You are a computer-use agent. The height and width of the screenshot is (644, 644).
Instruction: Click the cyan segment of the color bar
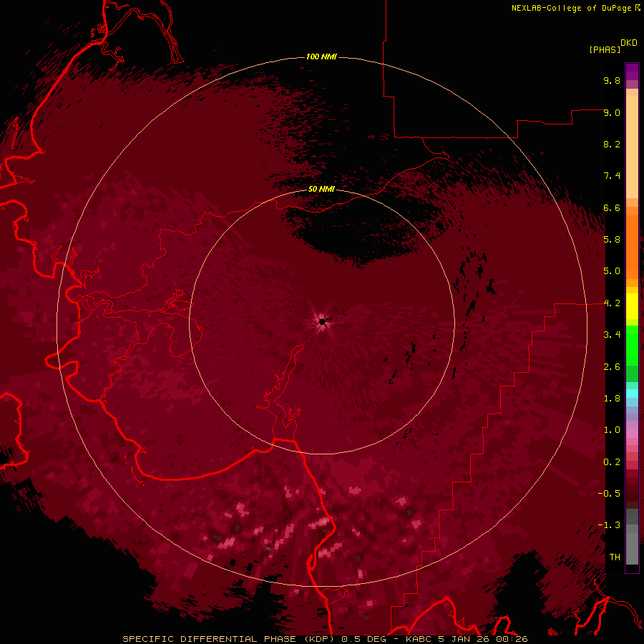[x=632, y=394]
